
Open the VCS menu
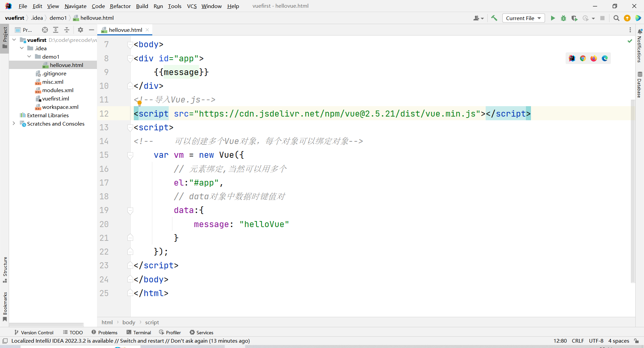pyautogui.click(x=192, y=6)
